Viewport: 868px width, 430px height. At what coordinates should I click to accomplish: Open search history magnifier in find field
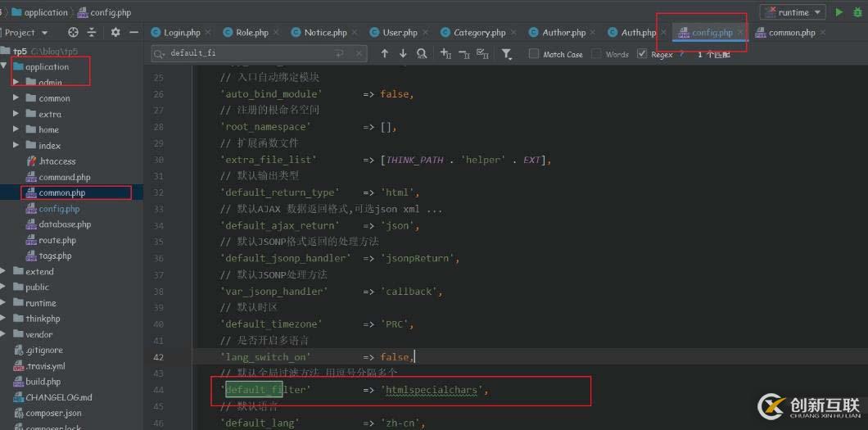click(x=160, y=54)
